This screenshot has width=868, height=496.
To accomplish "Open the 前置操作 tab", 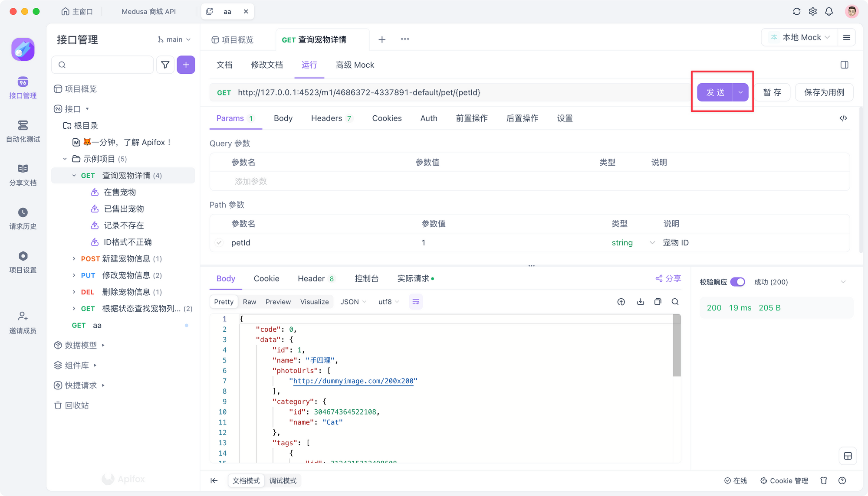I will [x=472, y=118].
